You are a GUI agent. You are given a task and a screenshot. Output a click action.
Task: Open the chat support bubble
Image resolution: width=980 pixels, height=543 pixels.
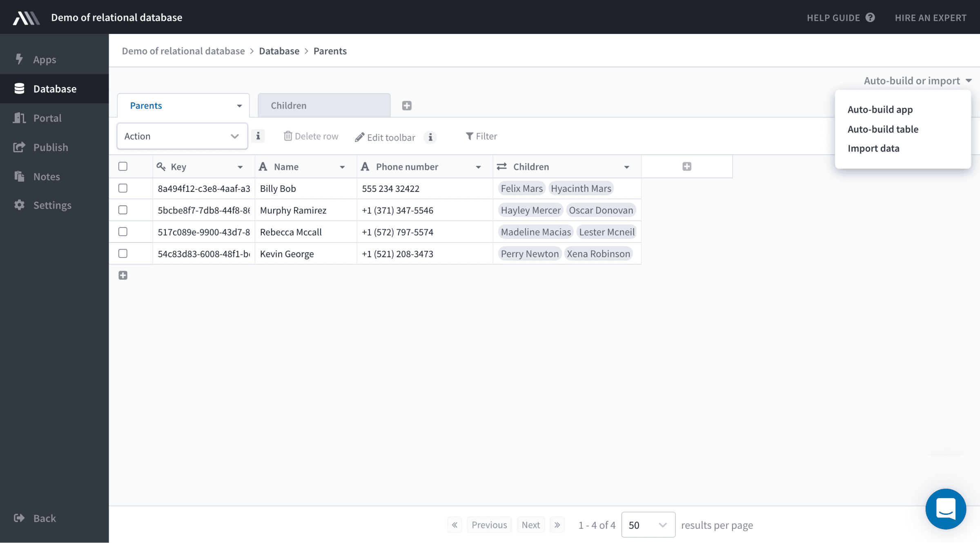coord(946,509)
